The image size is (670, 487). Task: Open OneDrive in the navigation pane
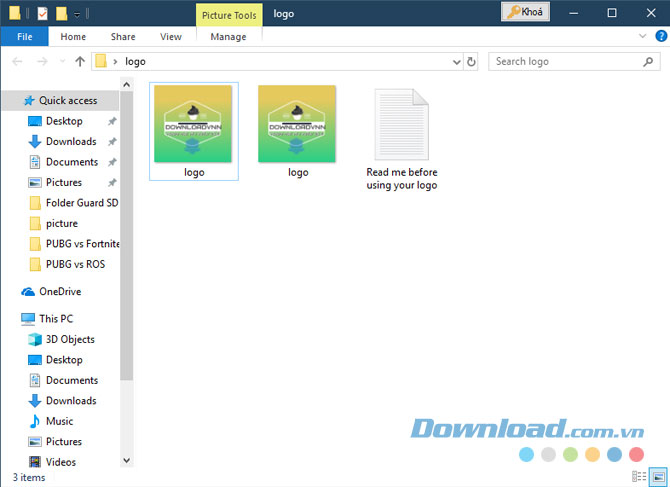click(x=62, y=292)
